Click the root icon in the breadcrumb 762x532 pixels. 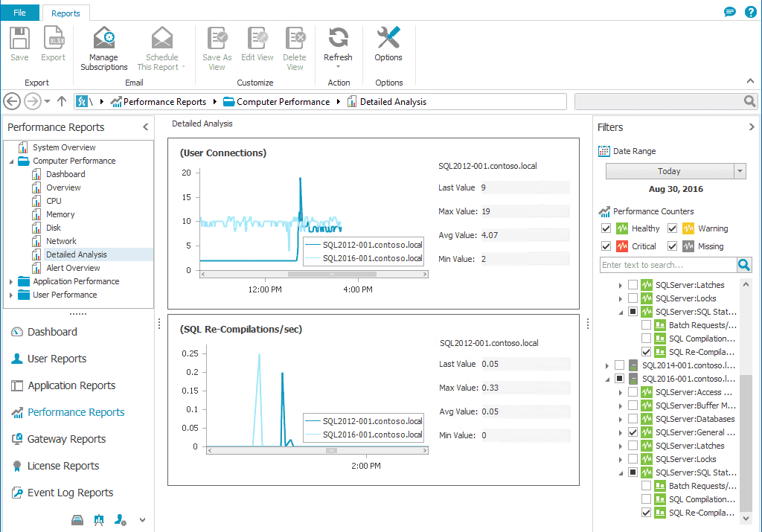point(82,101)
